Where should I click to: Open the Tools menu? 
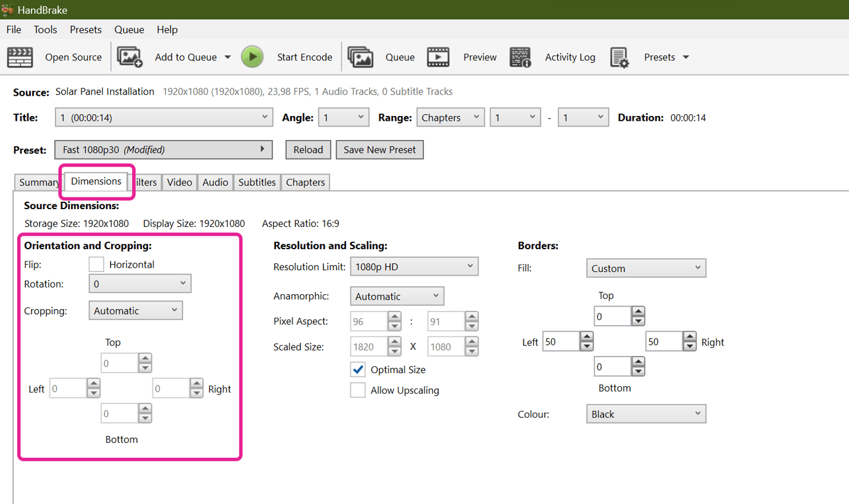click(45, 29)
